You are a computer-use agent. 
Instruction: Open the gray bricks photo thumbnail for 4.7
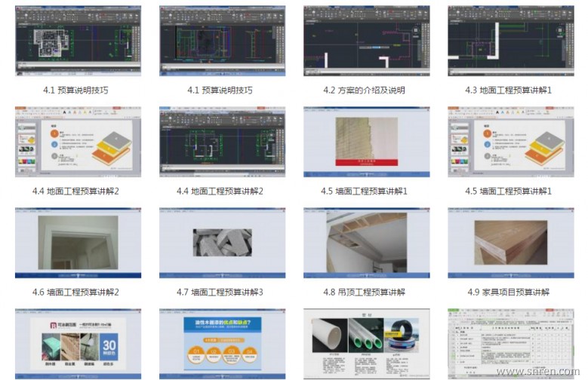tap(223, 243)
